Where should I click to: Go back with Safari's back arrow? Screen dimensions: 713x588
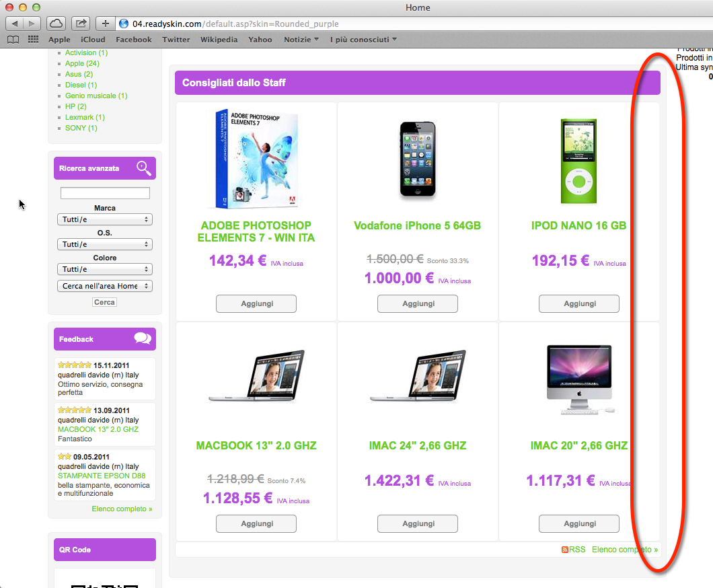click(x=14, y=23)
